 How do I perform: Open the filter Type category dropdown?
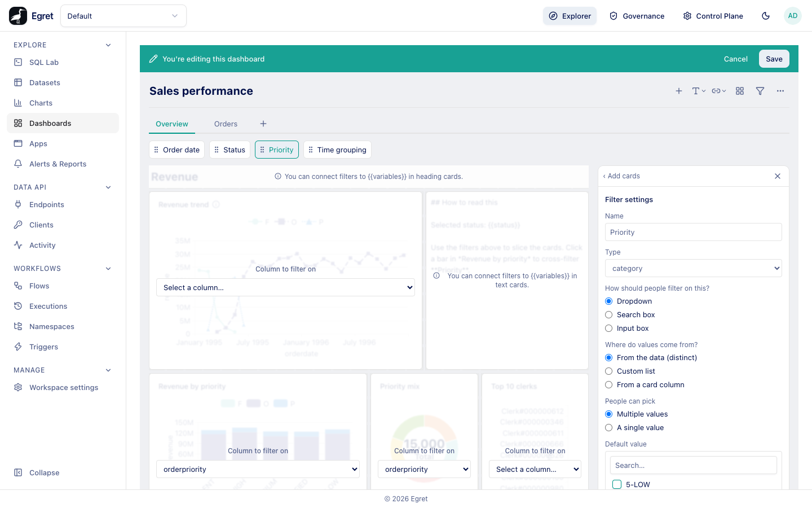point(694,268)
